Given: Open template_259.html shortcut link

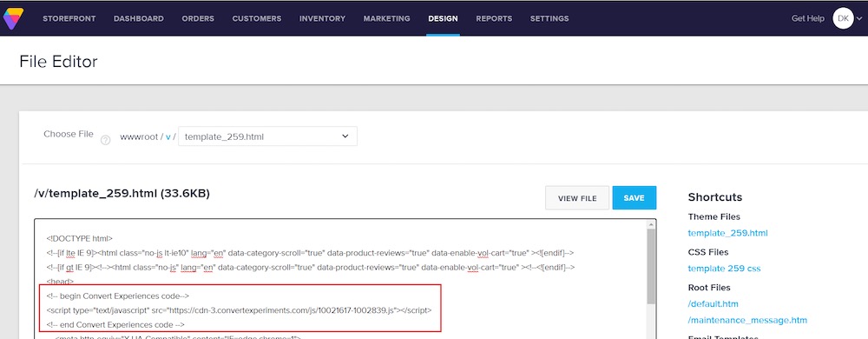Looking at the screenshot, I should (x=727, y=233).
